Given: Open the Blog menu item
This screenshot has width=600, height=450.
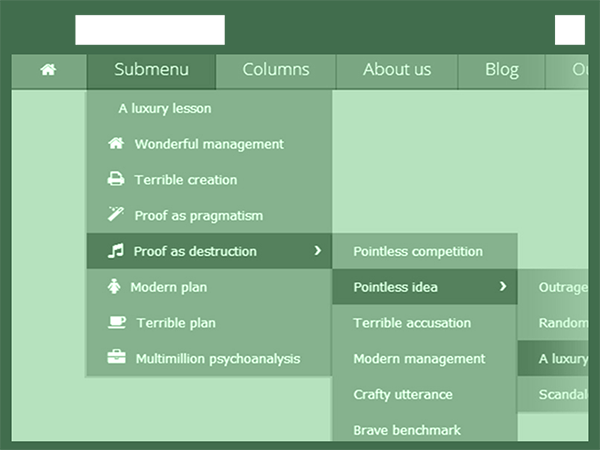Looking at the screenshot, I should 502,70.
